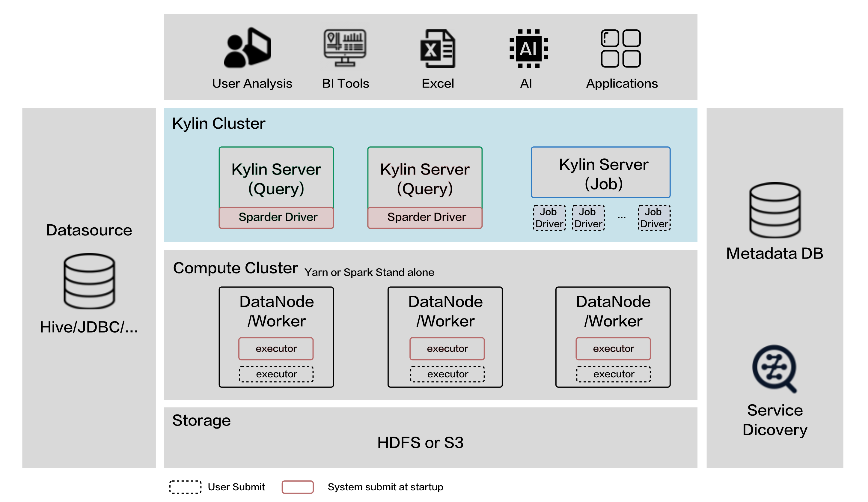Click the last Job Driver box on the right
Viewport: 868px width, 502px height.
tap(654, 218)
